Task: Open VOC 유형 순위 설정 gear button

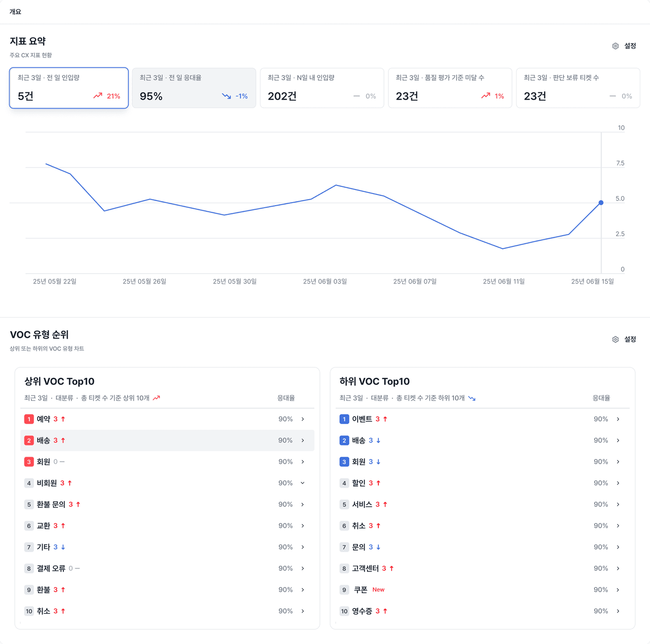Action: [x=624, y=339]
